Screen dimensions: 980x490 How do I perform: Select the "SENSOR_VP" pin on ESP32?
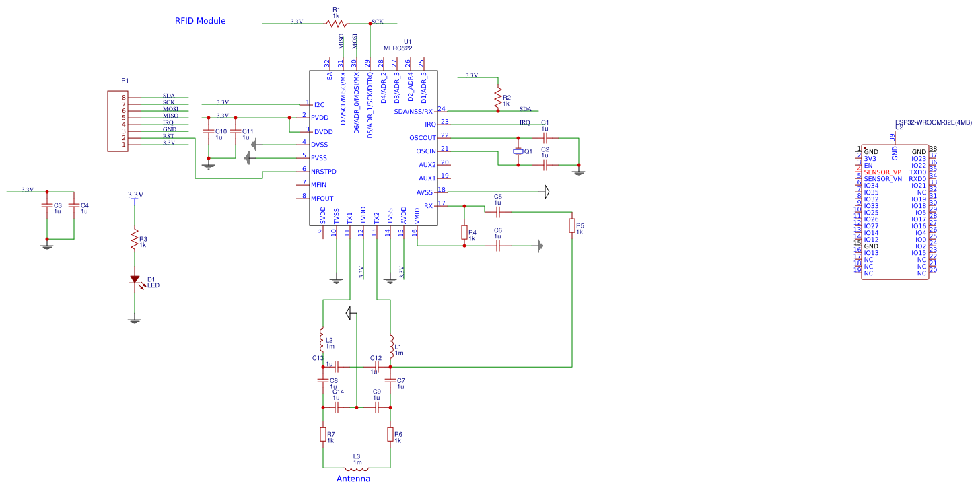(882, 172)
